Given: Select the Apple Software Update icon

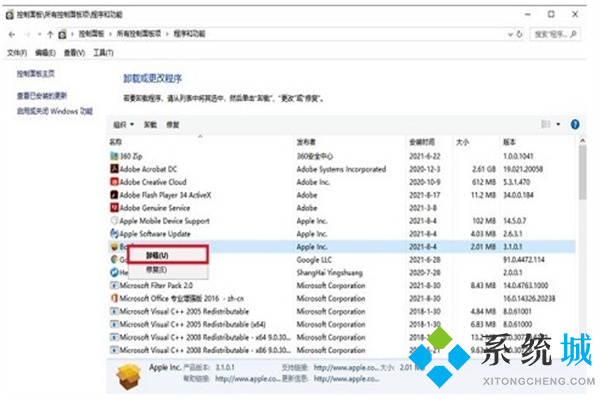Looking at the screenshot, I should point(114,234).
